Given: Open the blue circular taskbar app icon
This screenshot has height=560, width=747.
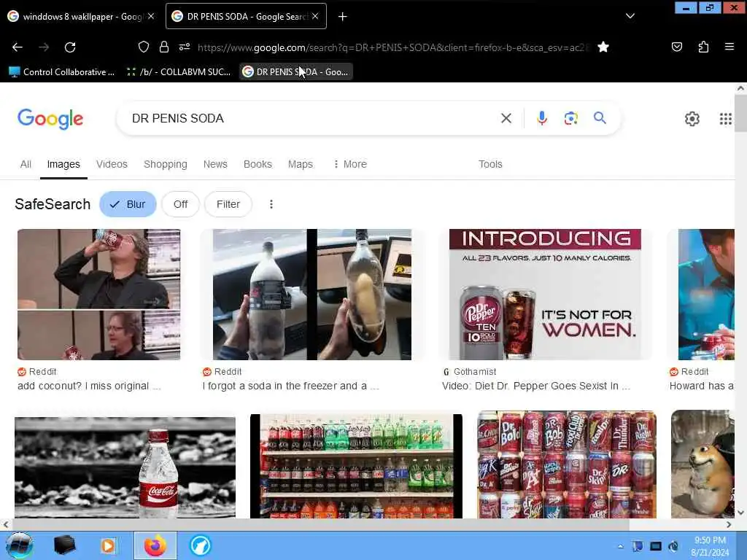Looking at the screenshot, I should tap(200, 545).
